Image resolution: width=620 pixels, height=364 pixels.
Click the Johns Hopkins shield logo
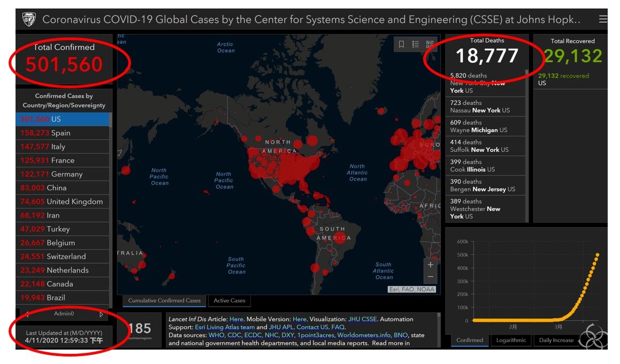(x=29, y=19)
